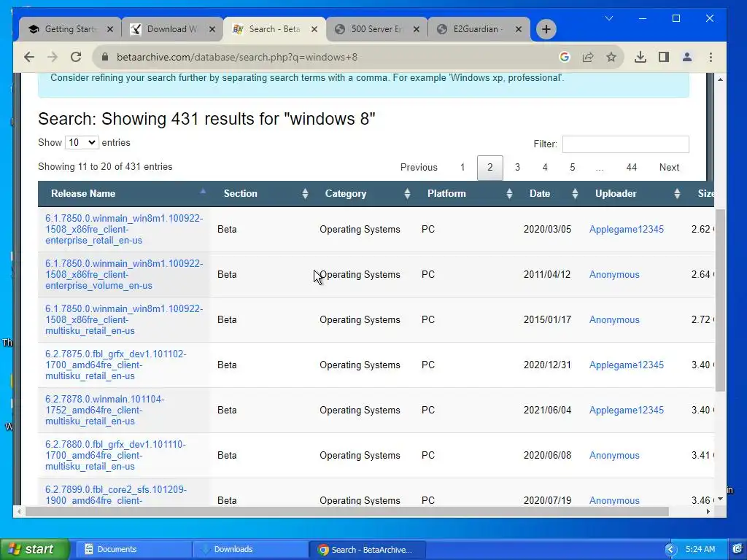Viewport: 747px width, 560px height.
Task: Close the Getting Started tab
Action: pyautogui.click(x=110, y=29)
